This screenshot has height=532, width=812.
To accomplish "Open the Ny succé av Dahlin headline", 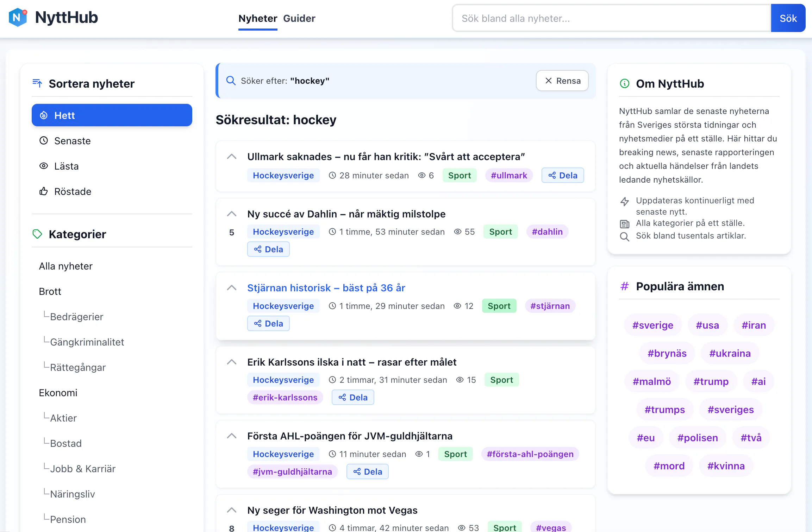I will [x=346, y=214].
